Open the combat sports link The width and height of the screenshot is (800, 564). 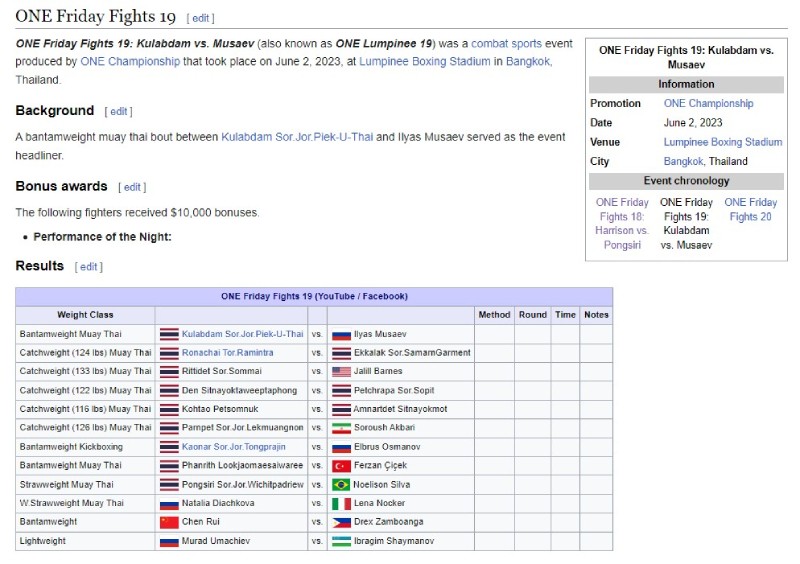pos(506,44)
